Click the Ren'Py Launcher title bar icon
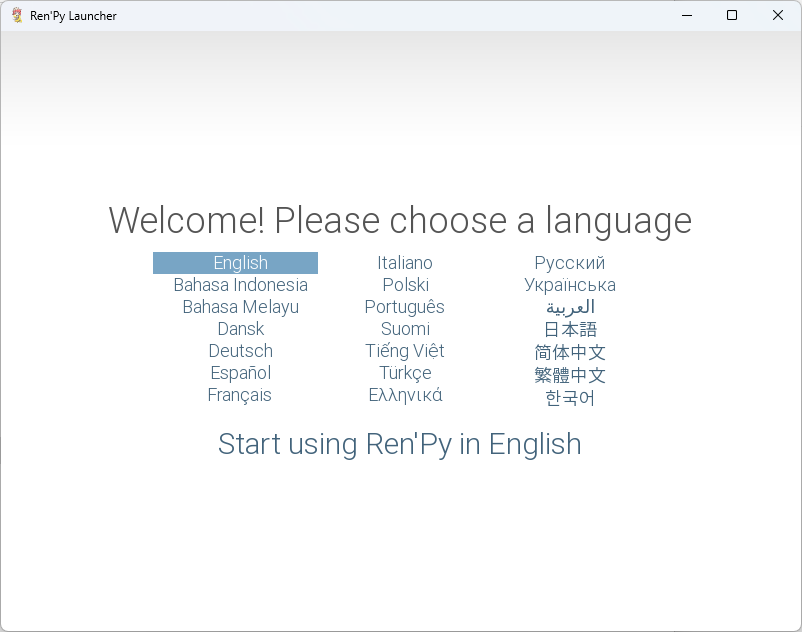This screenshot has height=632, width=802. (x=17, y=15)
